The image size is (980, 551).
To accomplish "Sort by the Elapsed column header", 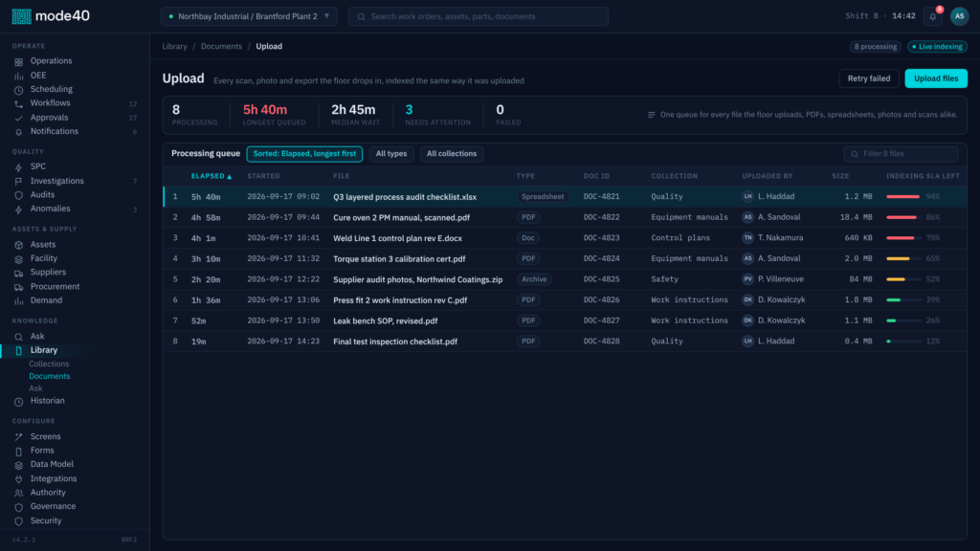I will tap(212, 176).
